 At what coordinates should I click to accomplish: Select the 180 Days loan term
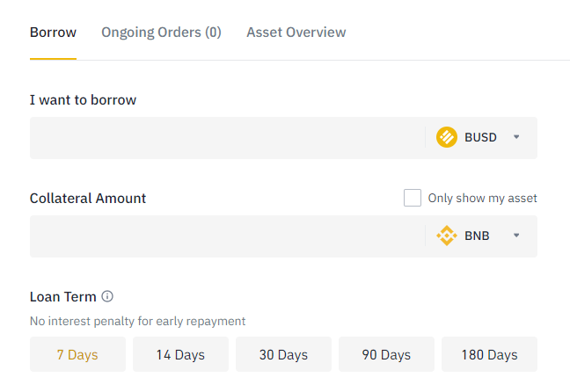pos(489,355)
